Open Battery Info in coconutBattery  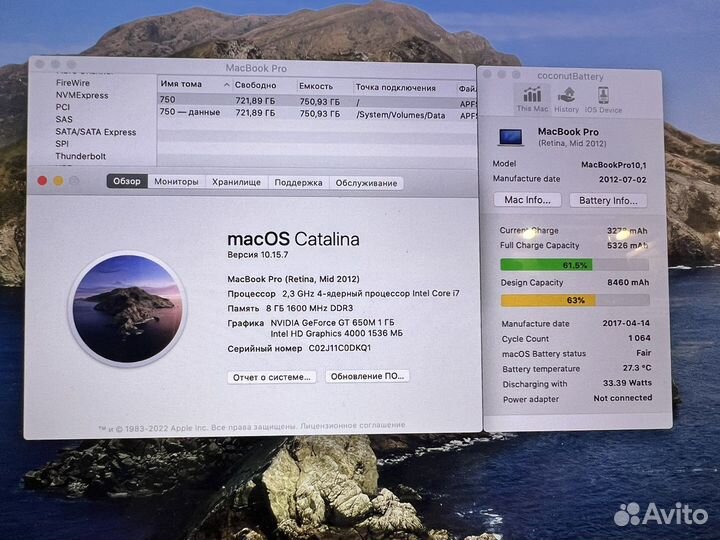[x=608, y=201]
